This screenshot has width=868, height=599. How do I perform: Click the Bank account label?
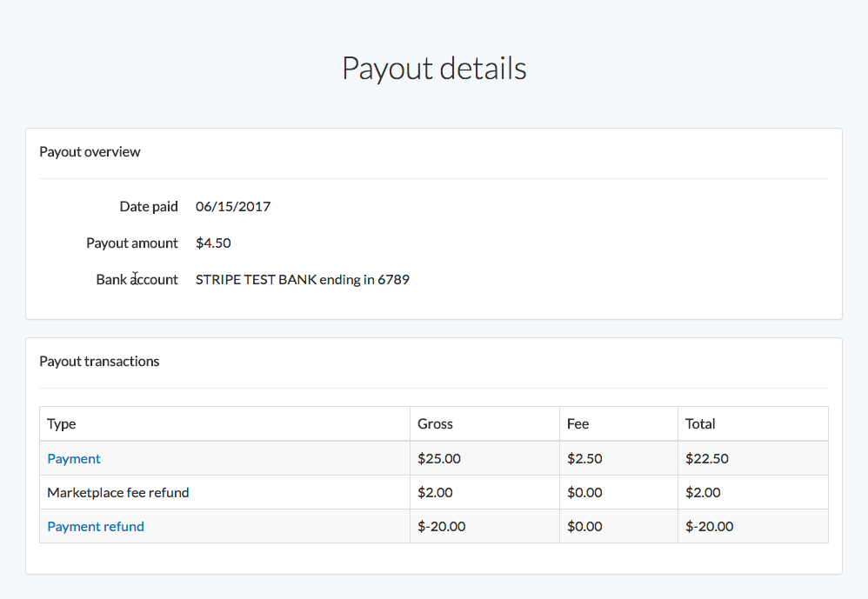pos(137,279)
